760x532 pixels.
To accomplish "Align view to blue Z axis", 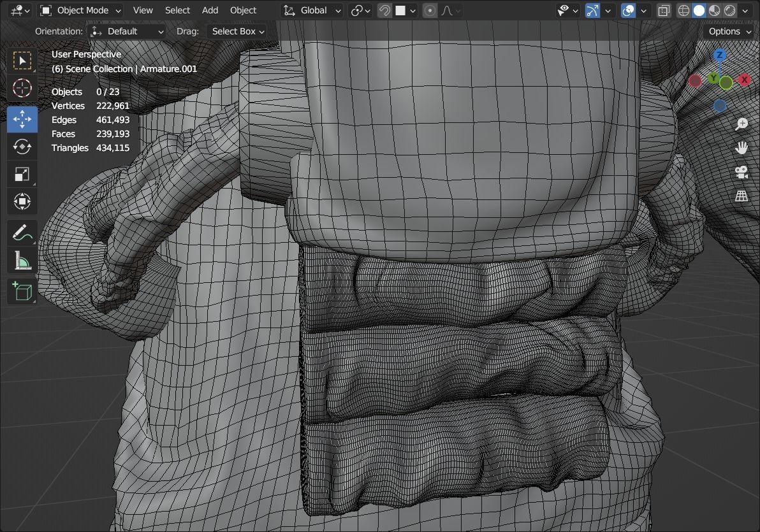I will tap(720, 55).
